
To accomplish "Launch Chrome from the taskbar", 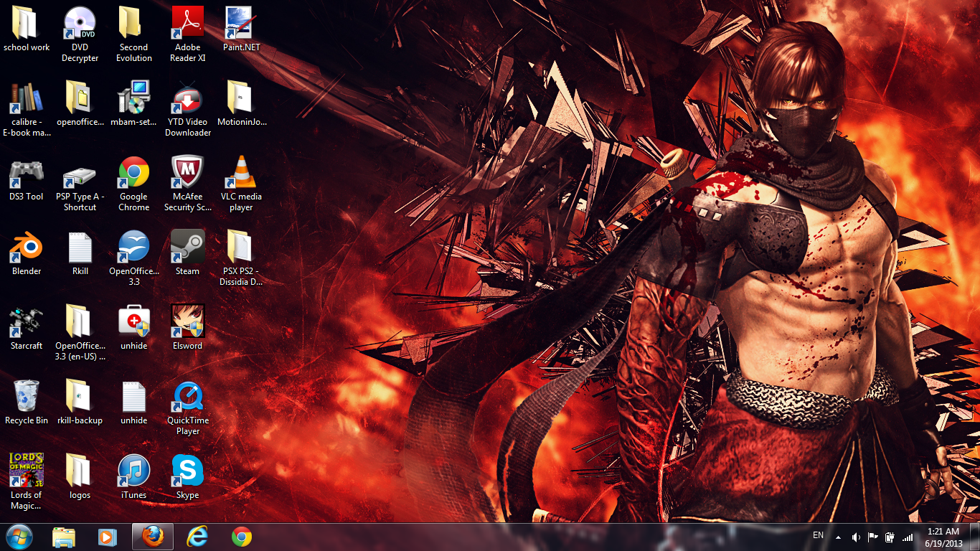I will pos(242,537).
